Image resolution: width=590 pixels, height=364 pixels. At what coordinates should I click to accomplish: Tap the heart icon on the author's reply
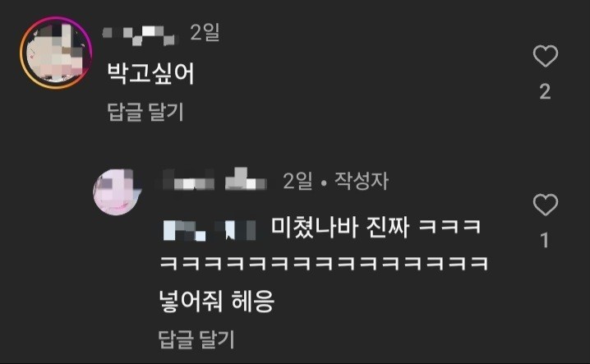[546, 205]
